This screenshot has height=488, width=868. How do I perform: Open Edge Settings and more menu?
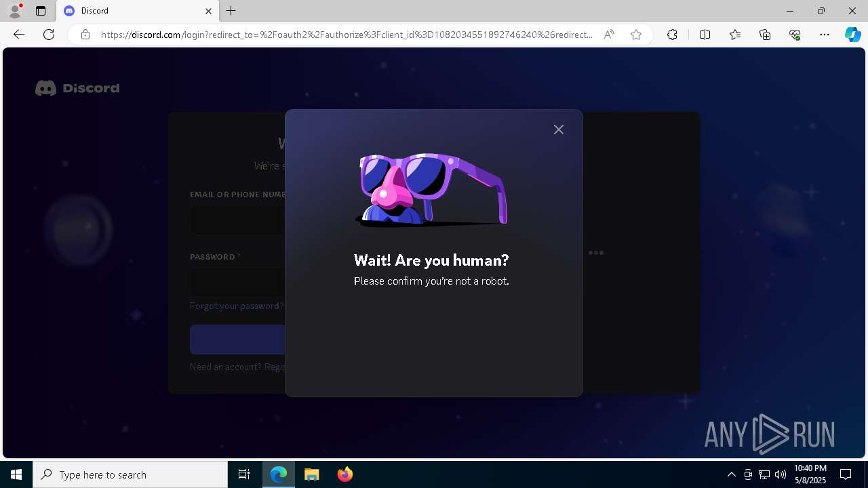coord(825,35)
